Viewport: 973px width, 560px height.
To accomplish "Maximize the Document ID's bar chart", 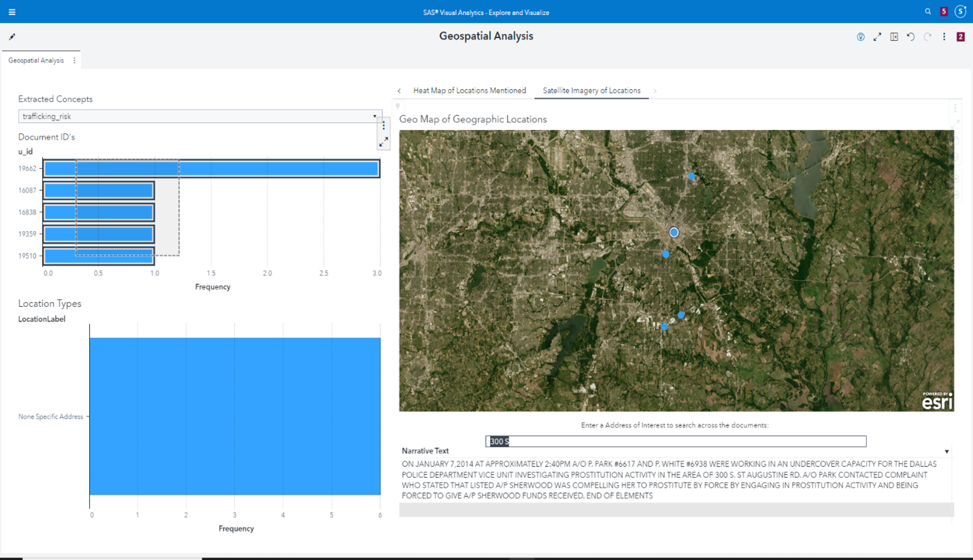I will click(384, 142).
